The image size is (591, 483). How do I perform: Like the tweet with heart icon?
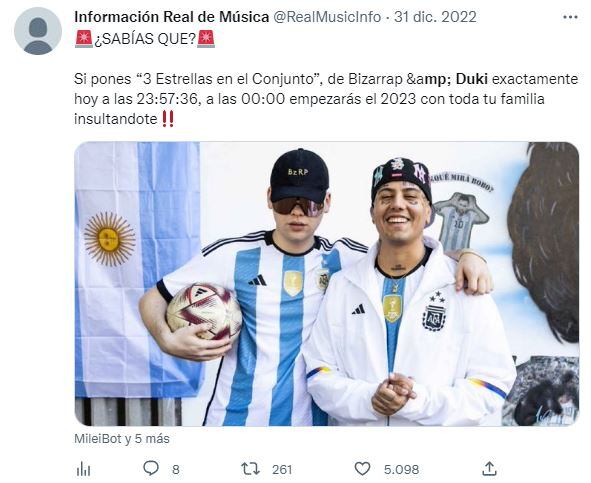click(x=362, y=469)
